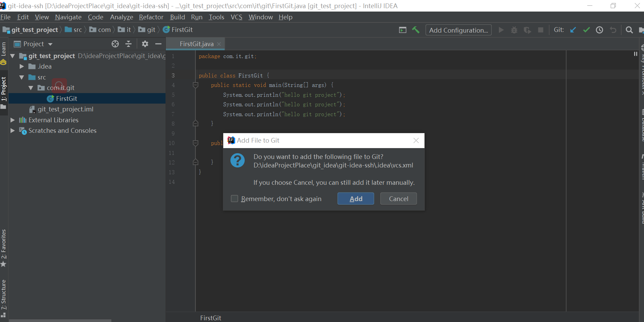This screenshot has width=644, height=322.
Task: Click Add Configuration... button
Action: point(458,30)
